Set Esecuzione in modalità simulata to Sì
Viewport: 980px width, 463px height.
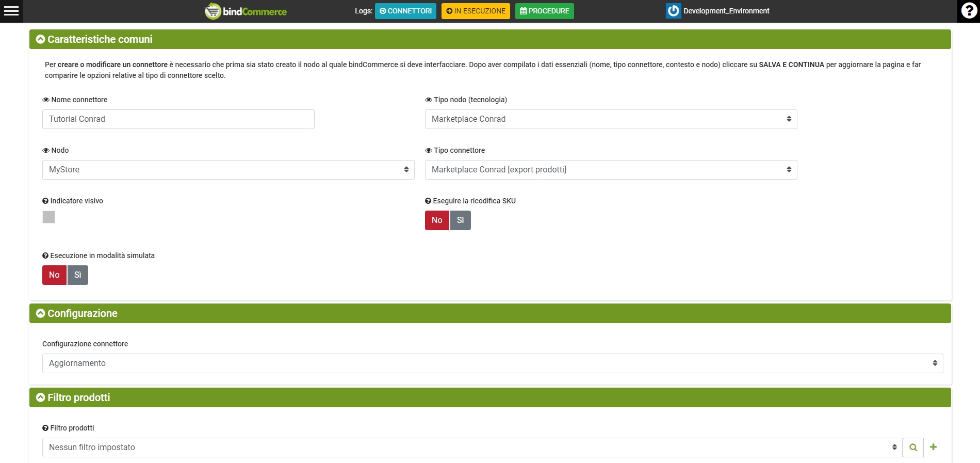[x=77, y=275]
